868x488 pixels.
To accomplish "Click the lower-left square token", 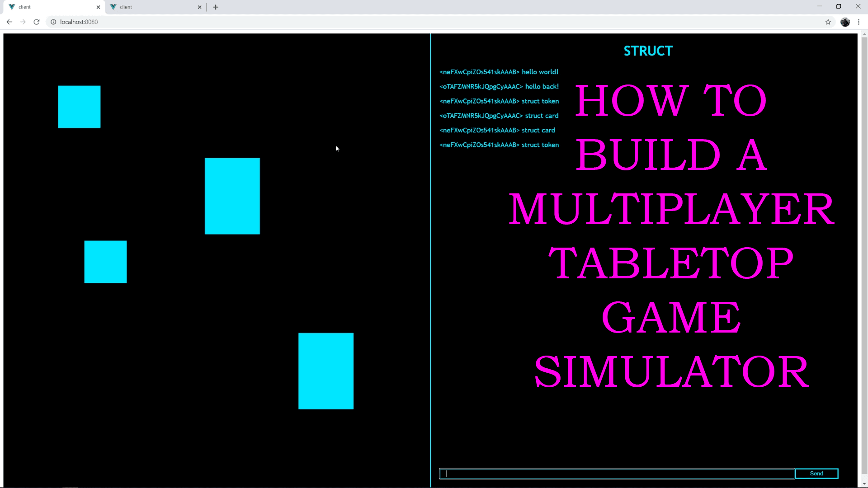I will pos(105,262).
